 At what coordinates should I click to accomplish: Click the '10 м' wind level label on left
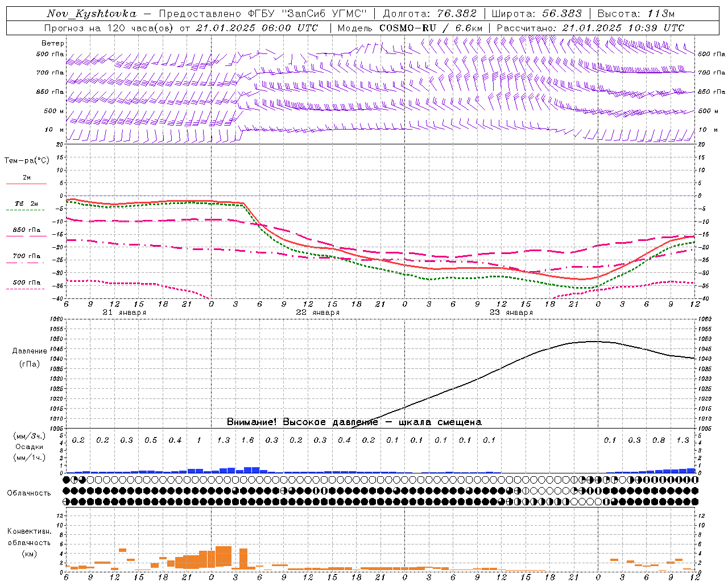tap(55, 130)
